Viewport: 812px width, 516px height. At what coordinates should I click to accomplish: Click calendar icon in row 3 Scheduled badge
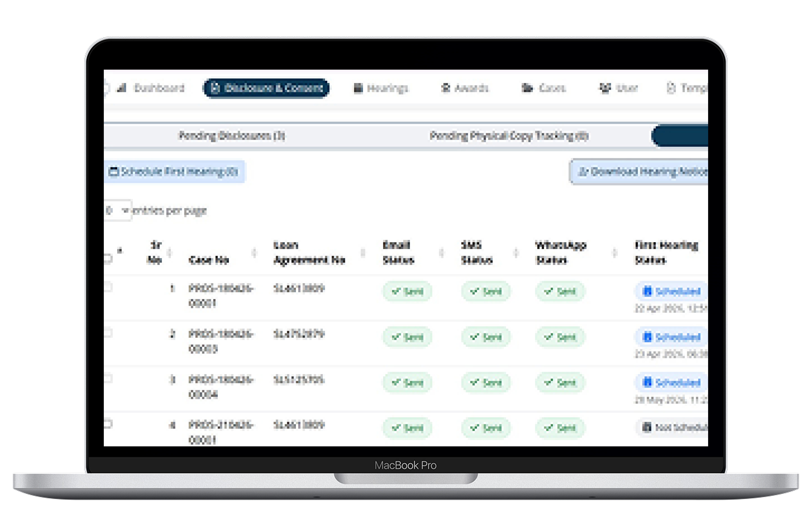[647, 382]
